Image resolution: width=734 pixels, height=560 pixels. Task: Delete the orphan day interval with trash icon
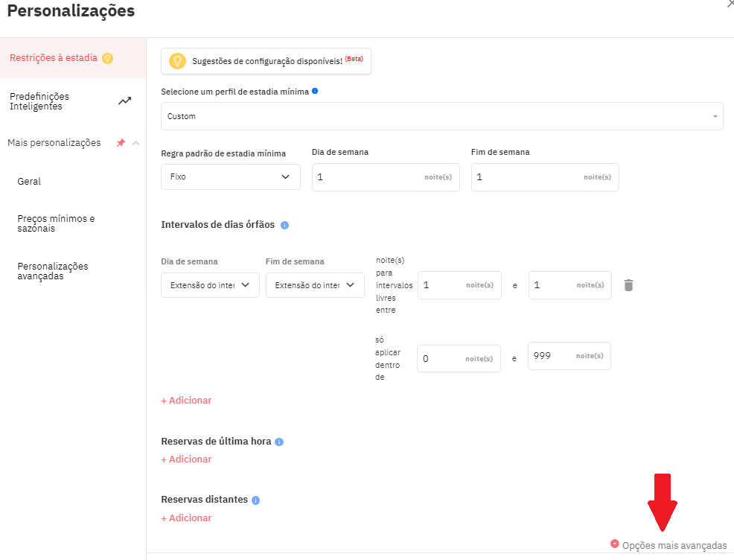[628, 285]
